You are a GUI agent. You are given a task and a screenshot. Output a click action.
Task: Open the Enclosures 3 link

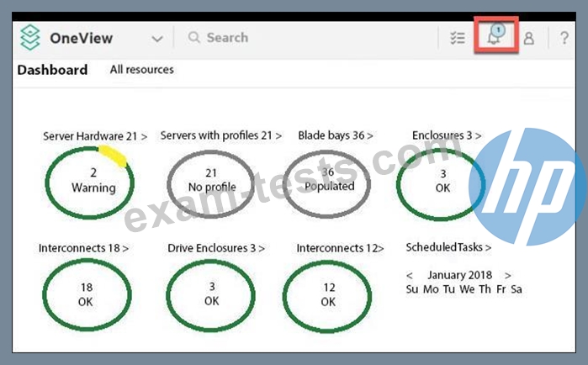pyautogui.click(x=447, y=135)
